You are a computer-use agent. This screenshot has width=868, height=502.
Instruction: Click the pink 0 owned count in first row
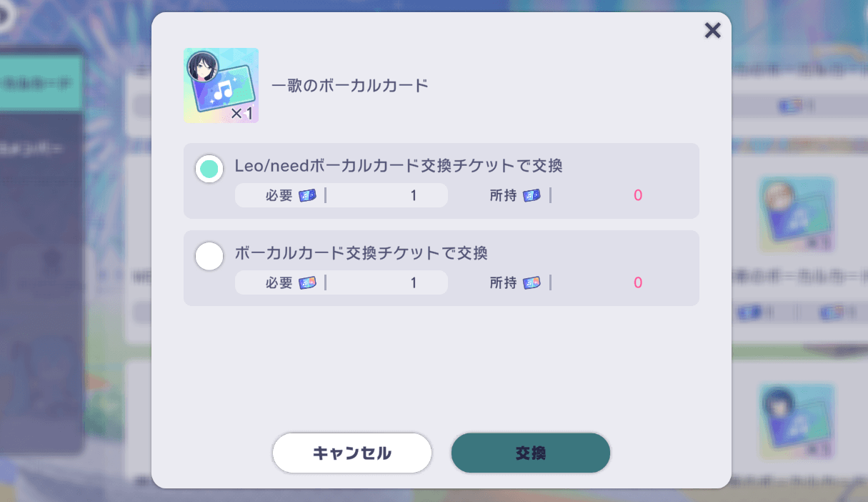[x=637, y=195]
